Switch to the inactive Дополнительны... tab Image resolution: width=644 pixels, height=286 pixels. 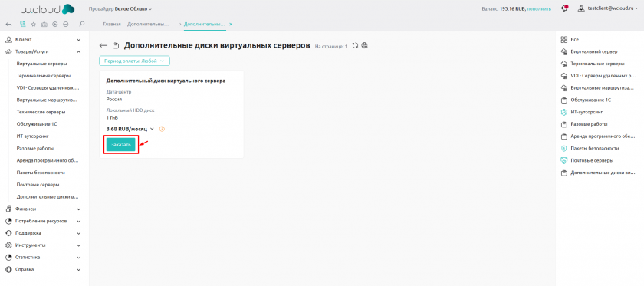(x=148, y=25)
